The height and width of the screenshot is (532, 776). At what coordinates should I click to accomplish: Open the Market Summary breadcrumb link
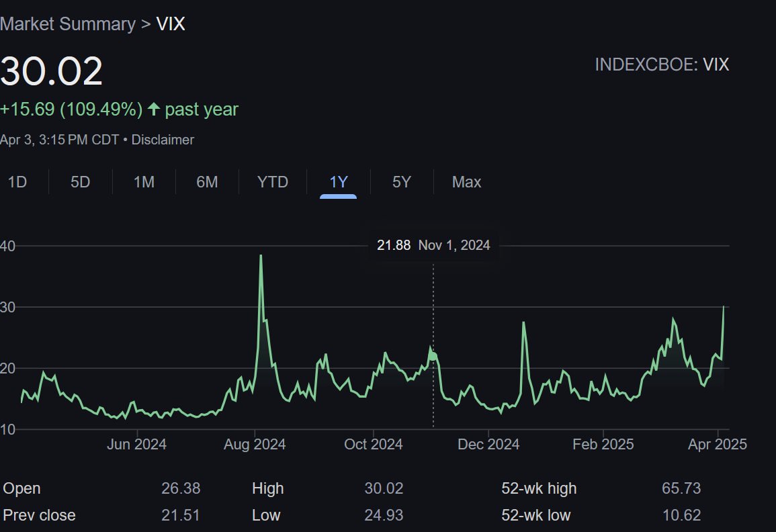click(68, 24)
